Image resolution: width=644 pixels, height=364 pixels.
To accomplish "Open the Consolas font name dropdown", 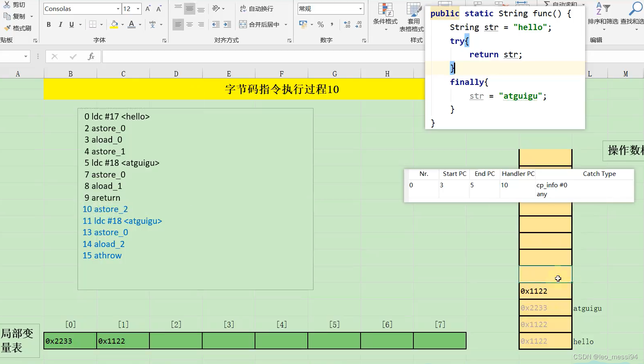I will tap(118, 9).
